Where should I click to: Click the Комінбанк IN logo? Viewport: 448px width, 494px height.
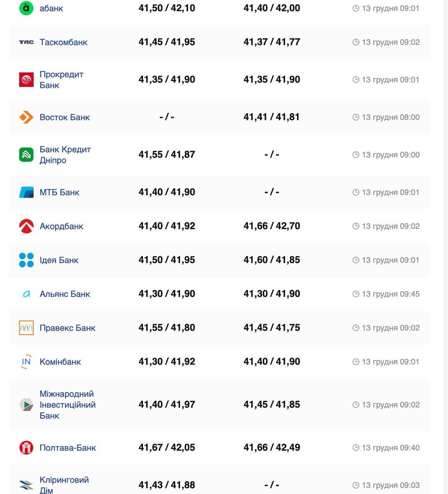[x=26, y=362]
